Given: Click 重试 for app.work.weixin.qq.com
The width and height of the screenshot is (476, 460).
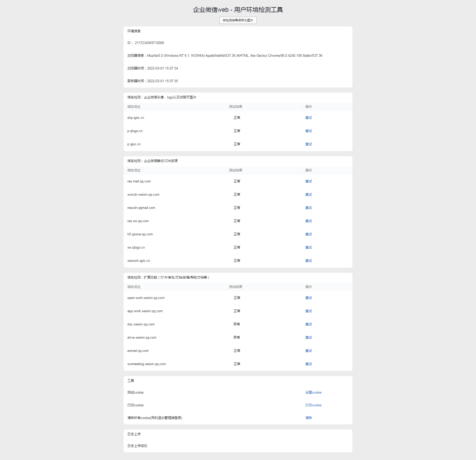Looking at the screenshot, I should (x=308, y=311).
